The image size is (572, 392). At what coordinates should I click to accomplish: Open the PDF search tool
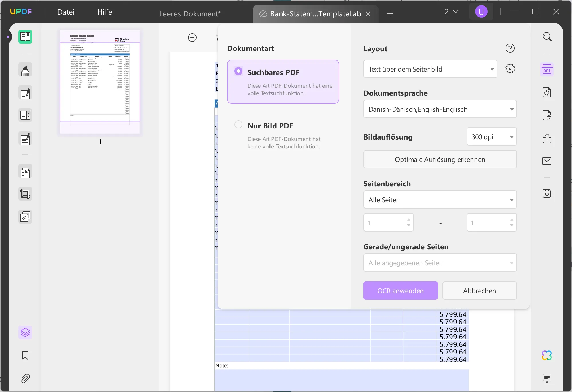(x=547, y=37)
